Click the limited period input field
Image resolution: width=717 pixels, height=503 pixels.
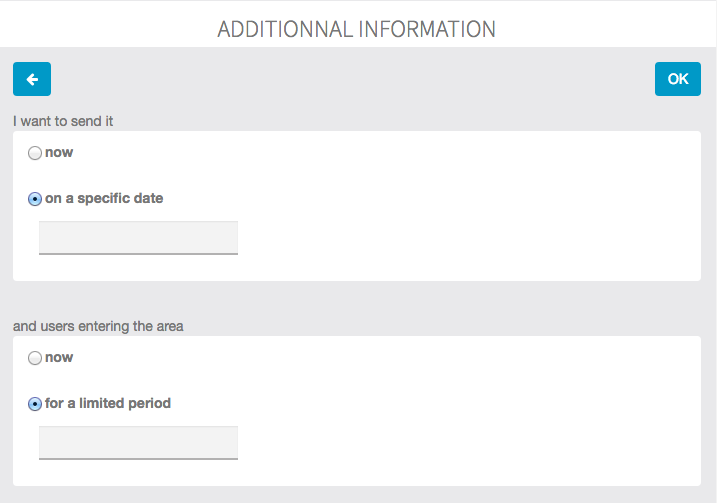[x=138, y=442]
